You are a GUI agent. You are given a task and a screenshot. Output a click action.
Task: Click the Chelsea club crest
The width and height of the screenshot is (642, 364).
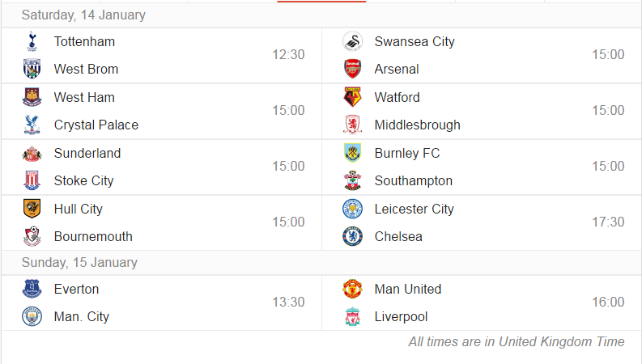tap(352, 236)
